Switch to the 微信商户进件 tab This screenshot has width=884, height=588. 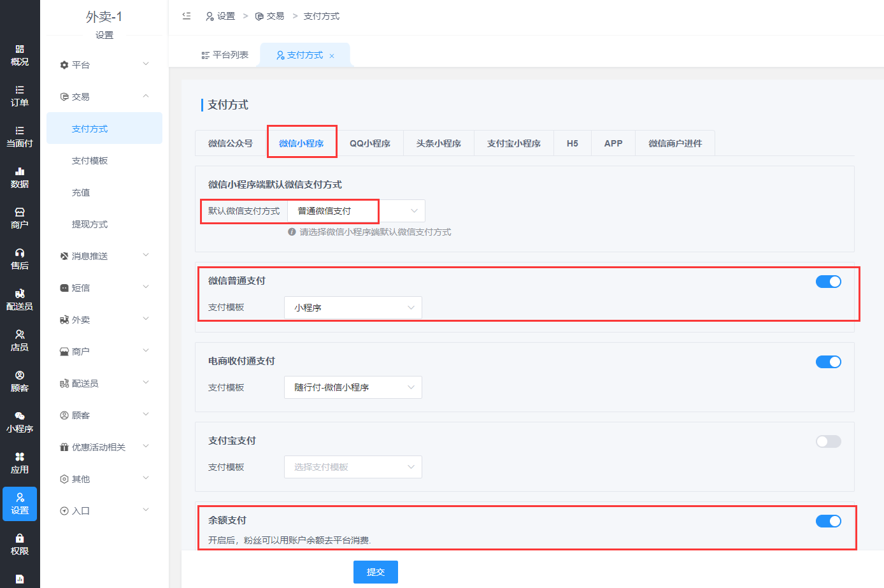tap(675, 143)
